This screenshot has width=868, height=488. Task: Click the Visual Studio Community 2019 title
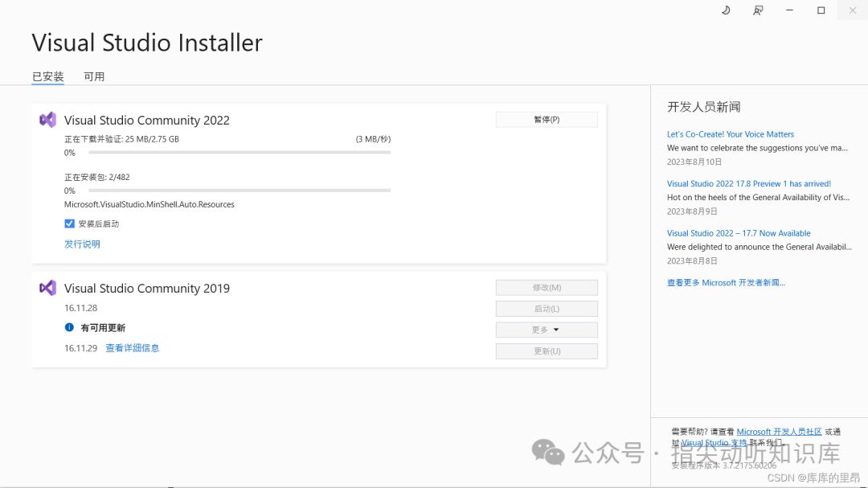pyautogui.click(x=147, y=288)
